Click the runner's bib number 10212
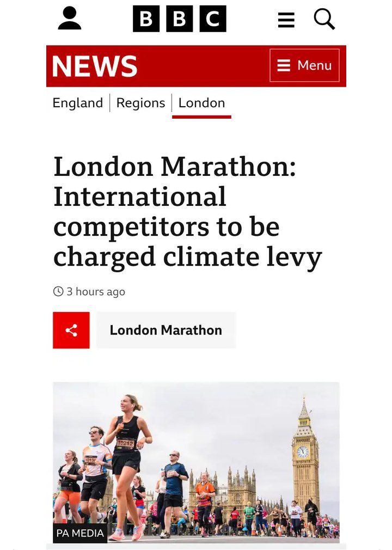392x550 pixels. pyautogui.click(x=125, y=443)
